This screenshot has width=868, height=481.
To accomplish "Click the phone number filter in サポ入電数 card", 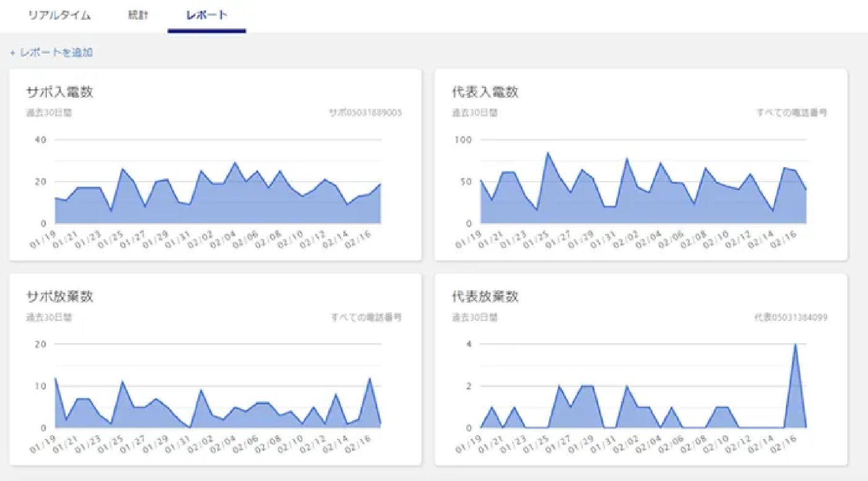I will [365, 113].
